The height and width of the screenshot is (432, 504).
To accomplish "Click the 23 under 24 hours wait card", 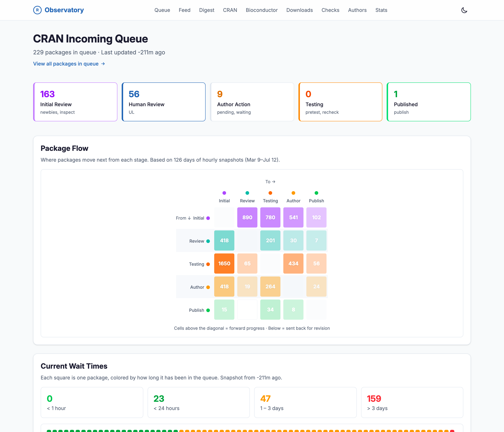I will (x=199, y=402).
